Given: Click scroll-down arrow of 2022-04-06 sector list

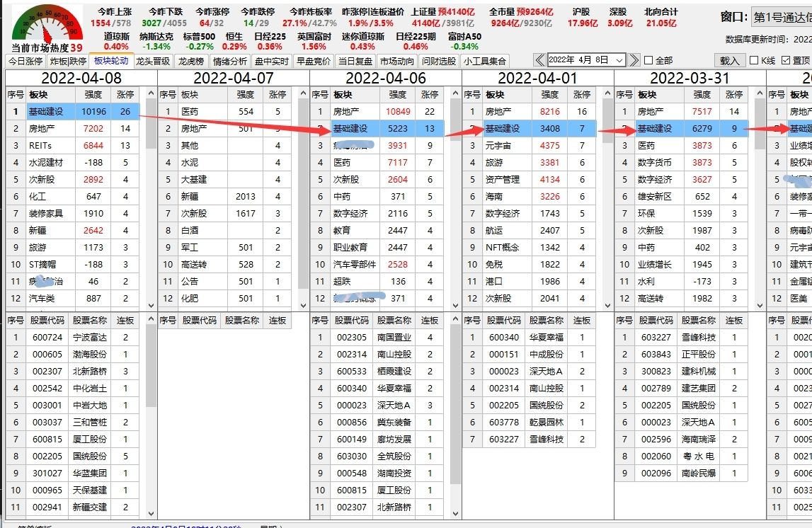Looking at the screenshot, I should point(456,306).
